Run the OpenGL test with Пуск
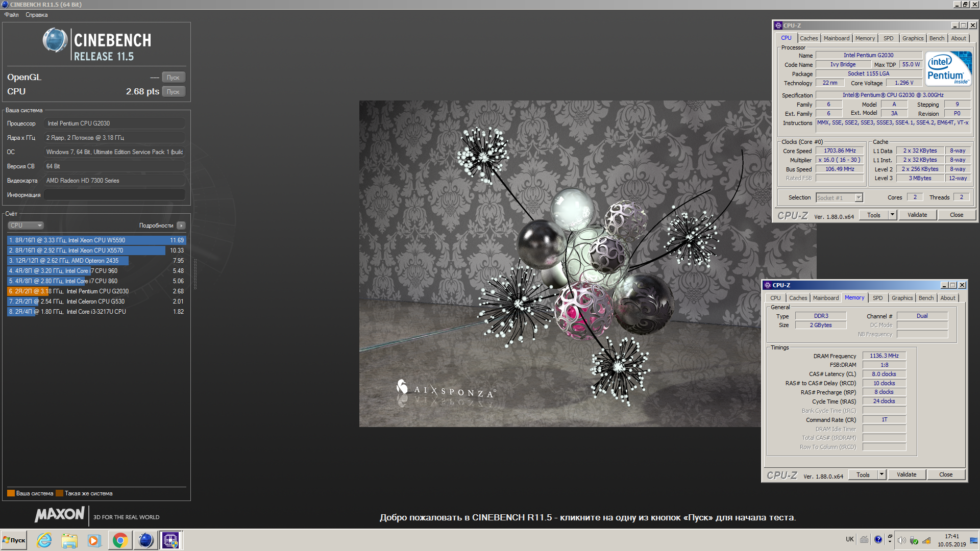This screenshot has height=551, width=980. pyautogui.click(x=173, y=78)
